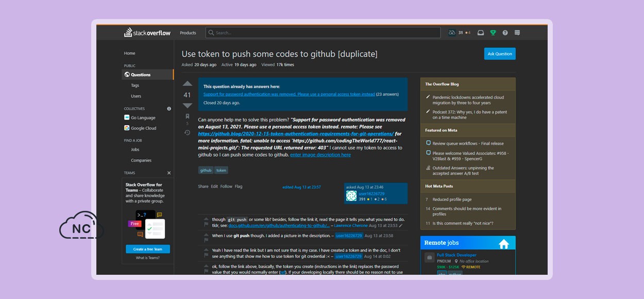Click user16226729's identicon avatar
Image resolution: width=644 pixels, height=299 pixels.
coord(351,196)
